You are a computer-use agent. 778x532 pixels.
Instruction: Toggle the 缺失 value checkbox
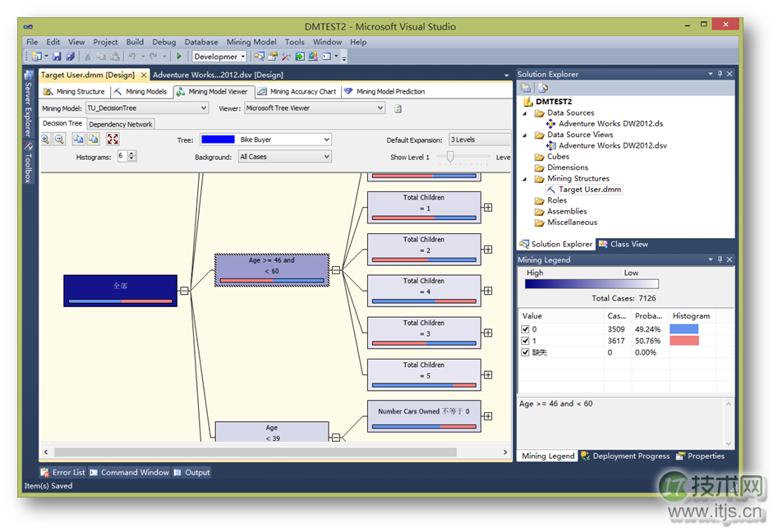click(x=525, y=352)
